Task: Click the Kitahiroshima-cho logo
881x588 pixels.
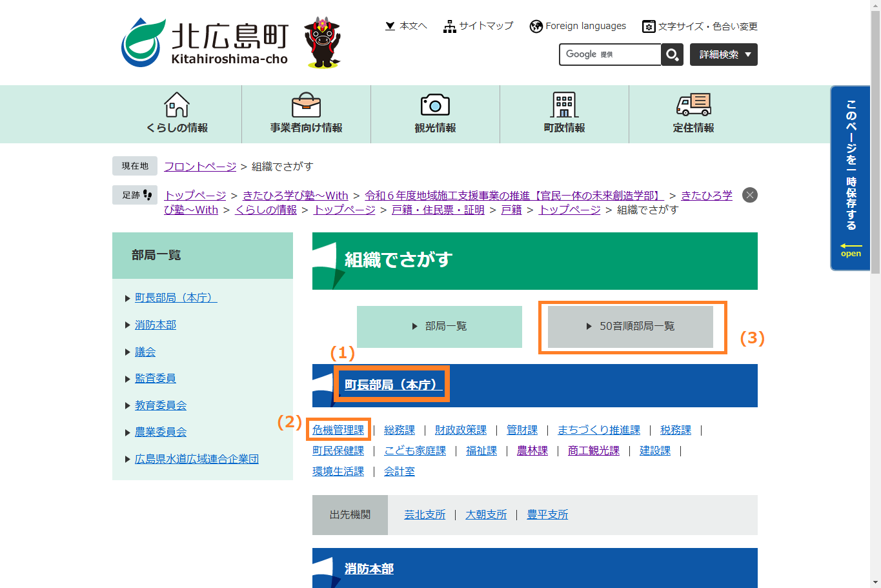Action: click(x=205, y=43)
